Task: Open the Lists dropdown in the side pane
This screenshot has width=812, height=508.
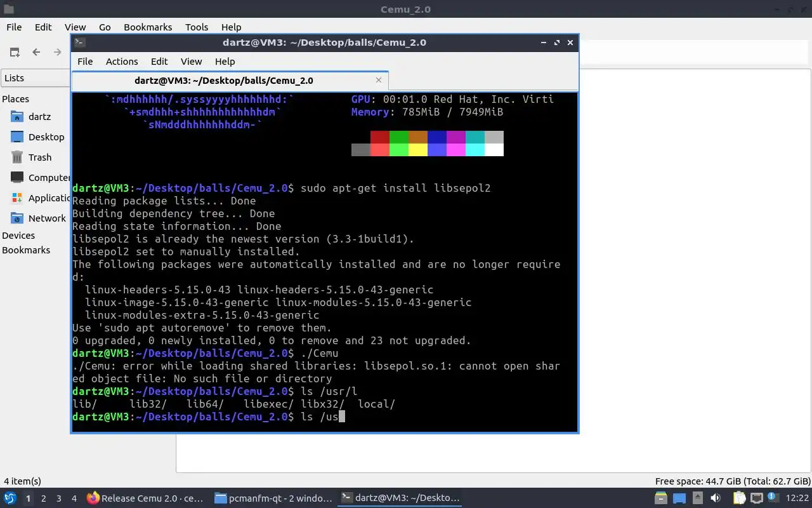Action: tap(36, 78)
